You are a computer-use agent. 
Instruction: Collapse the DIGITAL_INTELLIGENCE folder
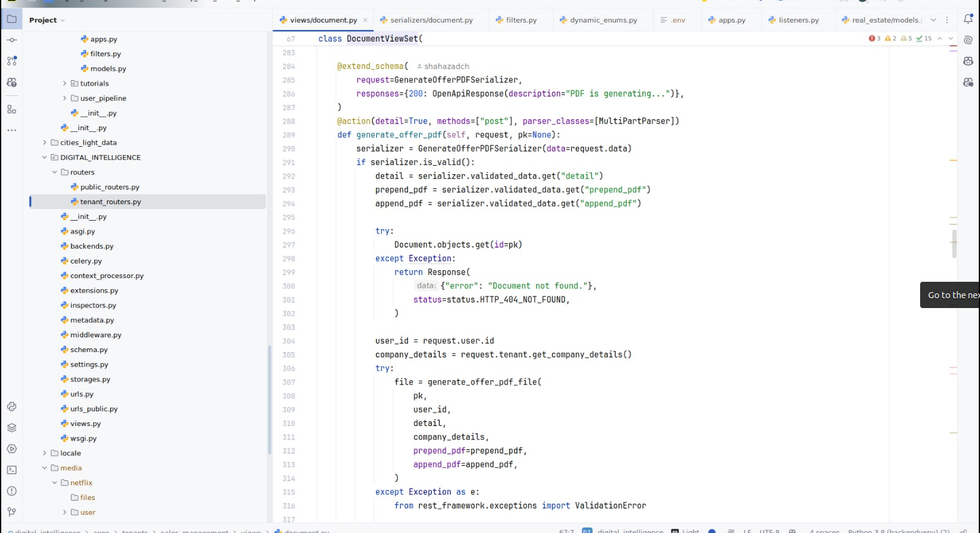(45, 158)
